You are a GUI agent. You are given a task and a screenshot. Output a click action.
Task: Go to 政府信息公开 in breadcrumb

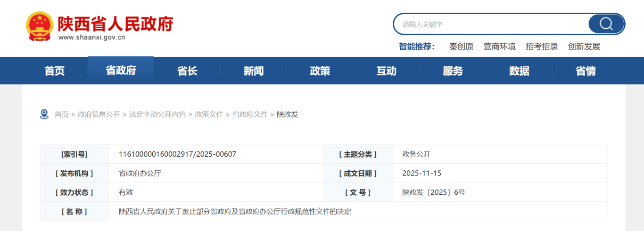coord(99,114)
